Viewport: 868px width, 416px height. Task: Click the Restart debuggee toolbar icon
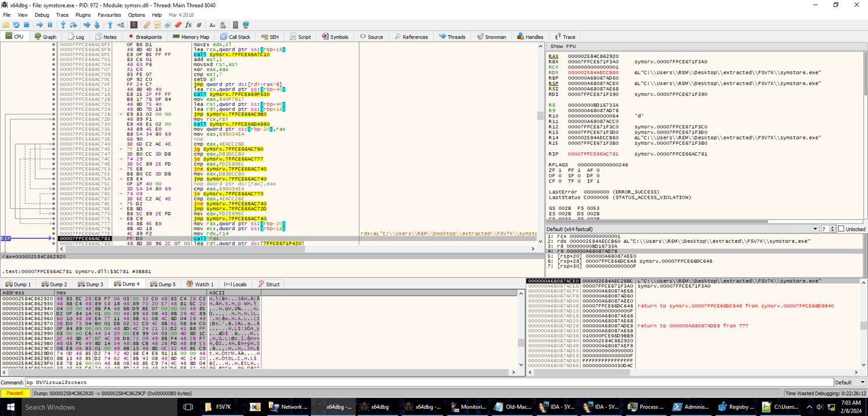(x=16, y=25)
